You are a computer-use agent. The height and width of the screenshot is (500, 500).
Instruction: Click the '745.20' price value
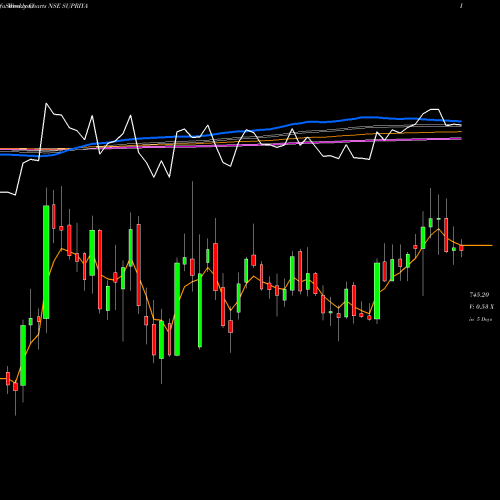479,295
